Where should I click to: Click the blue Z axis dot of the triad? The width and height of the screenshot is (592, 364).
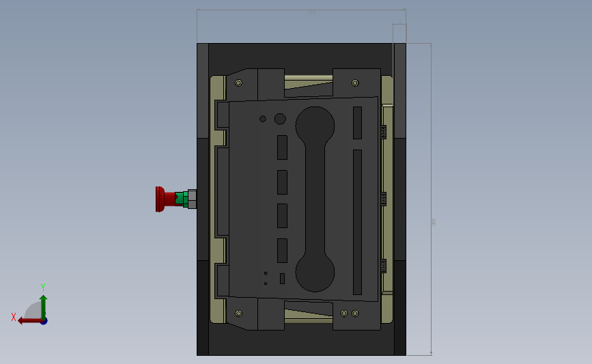pyautogui.click(x=44, y=322)
